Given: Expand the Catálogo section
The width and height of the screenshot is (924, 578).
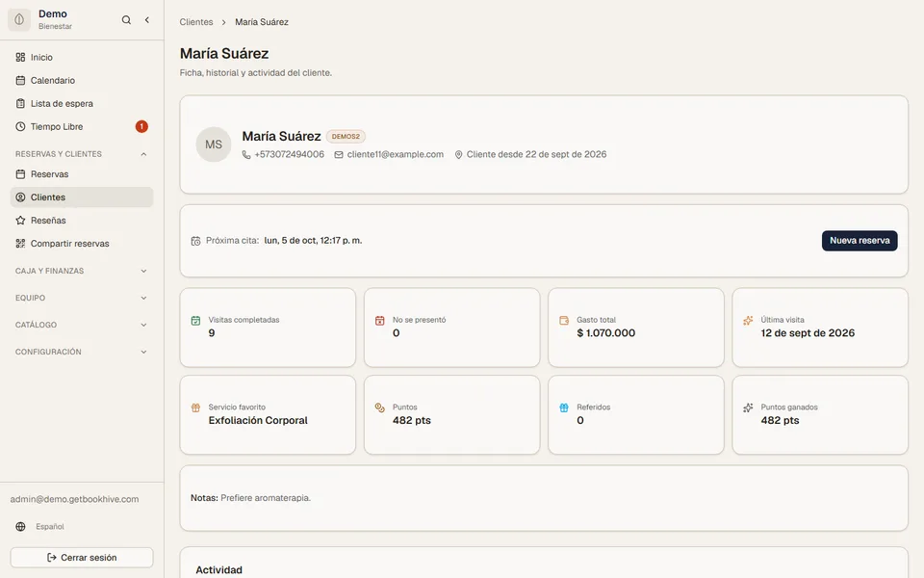Looking at the screenshot, I should point(82,325).
